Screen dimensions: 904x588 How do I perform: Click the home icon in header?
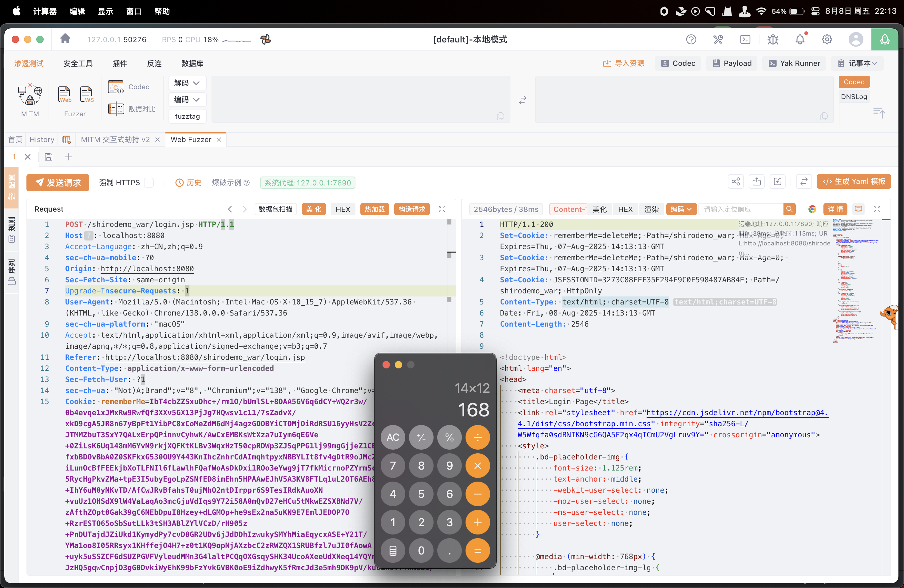65,39
